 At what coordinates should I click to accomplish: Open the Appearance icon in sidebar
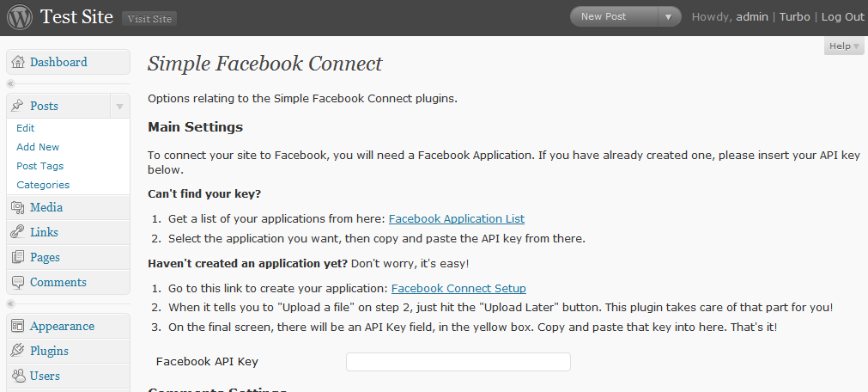18,326
